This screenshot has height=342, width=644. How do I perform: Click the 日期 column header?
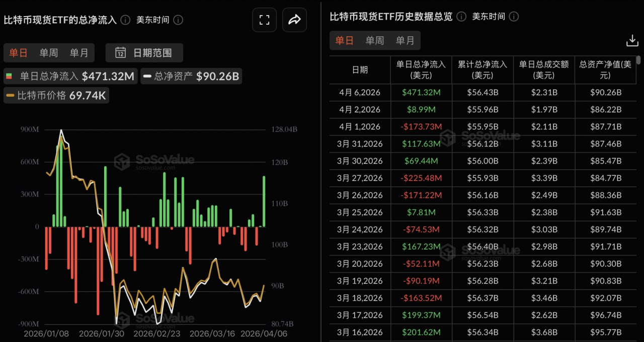tap(359, 70)
